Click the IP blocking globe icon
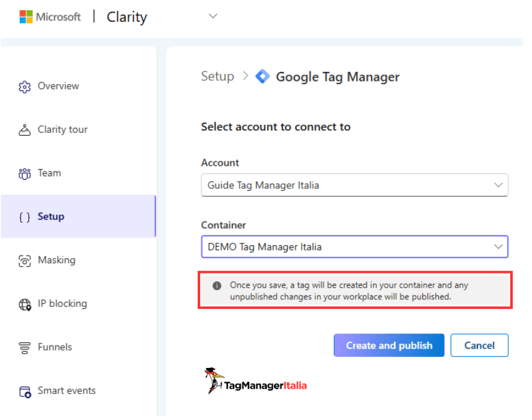Screen dimensions: 532x420 [24, 304]
